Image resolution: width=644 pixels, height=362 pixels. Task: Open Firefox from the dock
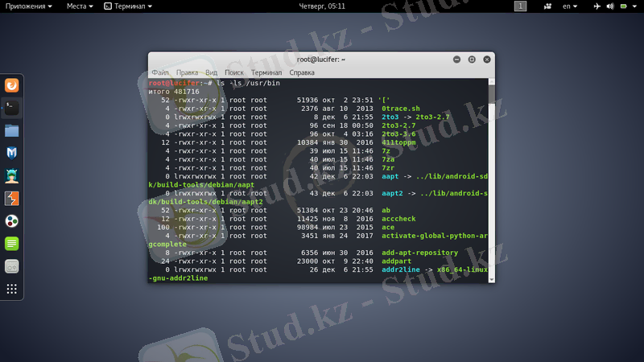click(x=12, y=84)
